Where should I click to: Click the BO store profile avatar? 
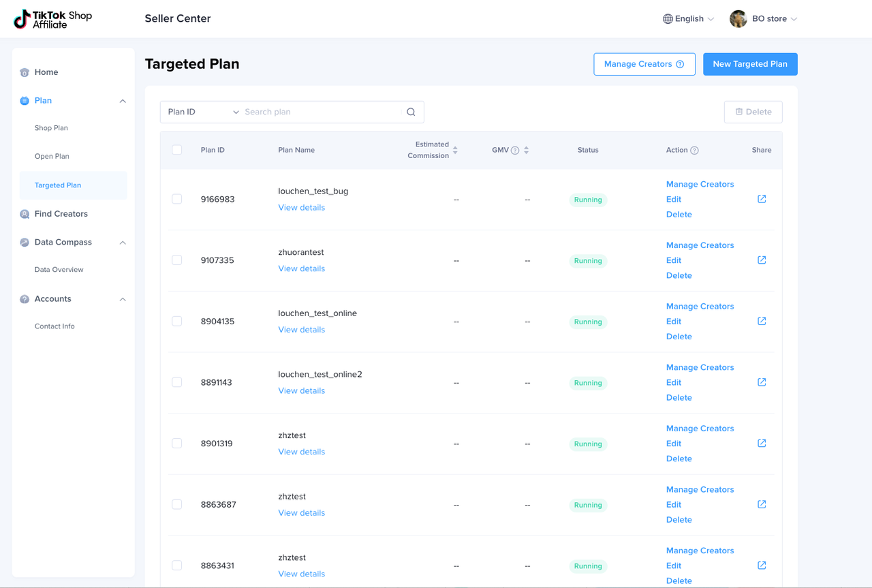(738, 19)
